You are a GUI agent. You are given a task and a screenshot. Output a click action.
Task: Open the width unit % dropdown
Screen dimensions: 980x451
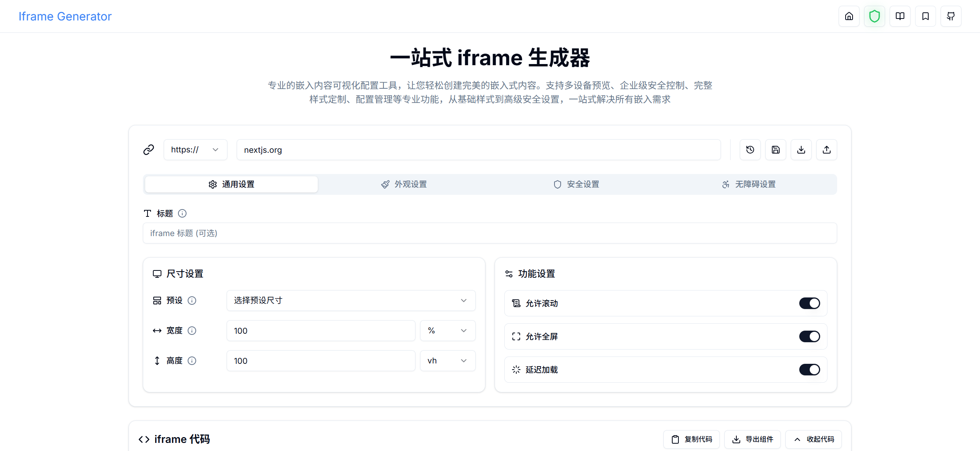[448, 331]
